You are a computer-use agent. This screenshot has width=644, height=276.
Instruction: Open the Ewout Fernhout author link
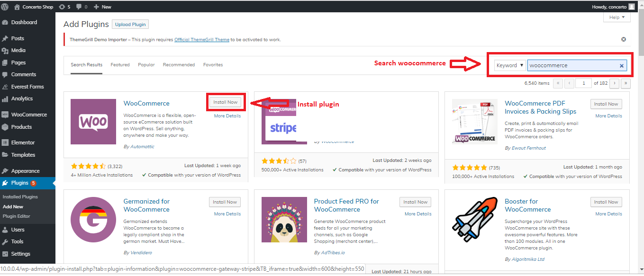tap(528, 148)
